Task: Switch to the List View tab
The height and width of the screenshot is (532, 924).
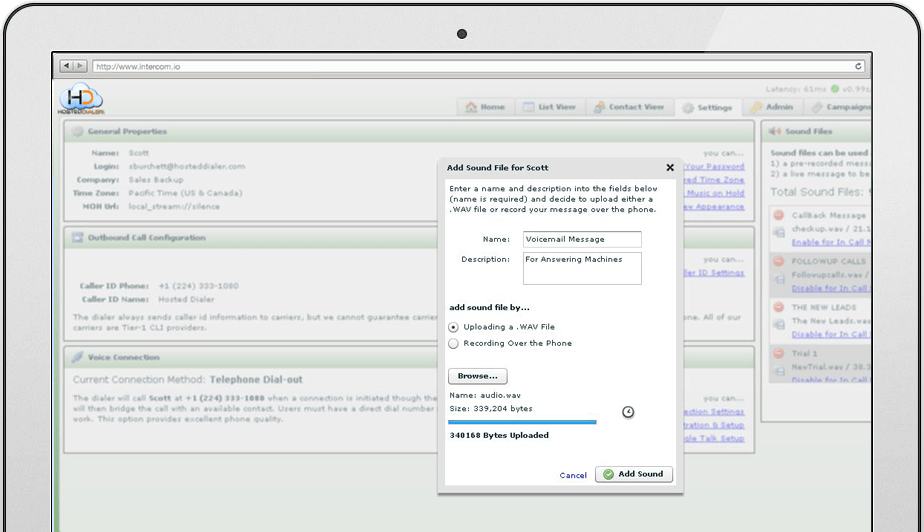Action: pyautogui.click(x=549, y=107)
